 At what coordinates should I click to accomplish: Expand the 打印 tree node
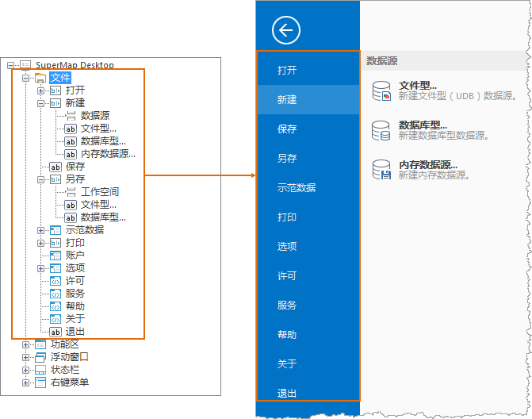(40, 243)
